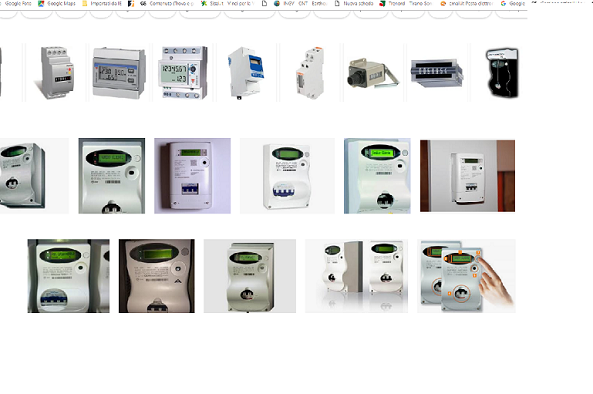Open the dark-toned meter photo

pos(157,276)
